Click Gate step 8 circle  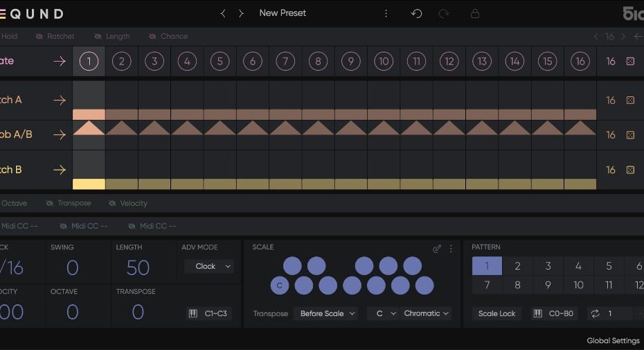pyautogui.click(x=318, y=61)
